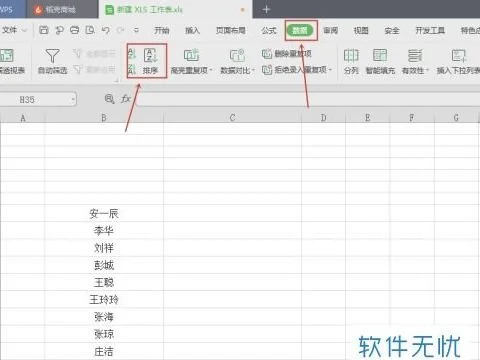This screenshot has width=480, height=360.
Task: Click inside the formula bar input
Action: (308, 99)
